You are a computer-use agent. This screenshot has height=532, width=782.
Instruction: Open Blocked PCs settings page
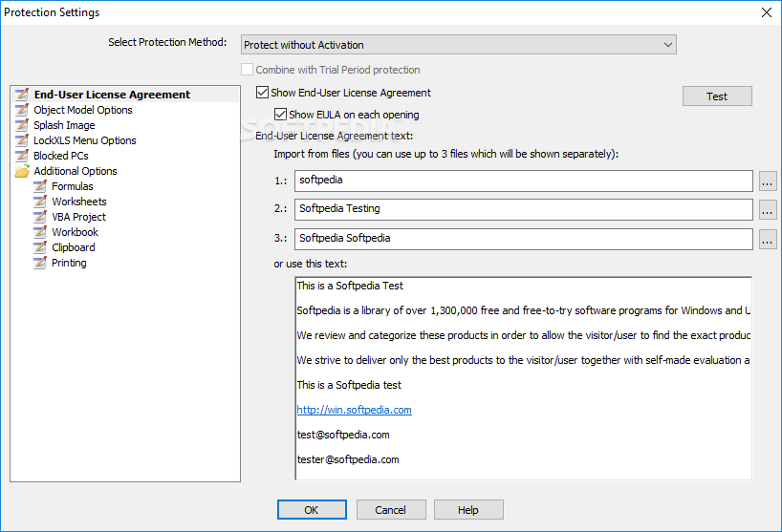click(x=61, y=156)
